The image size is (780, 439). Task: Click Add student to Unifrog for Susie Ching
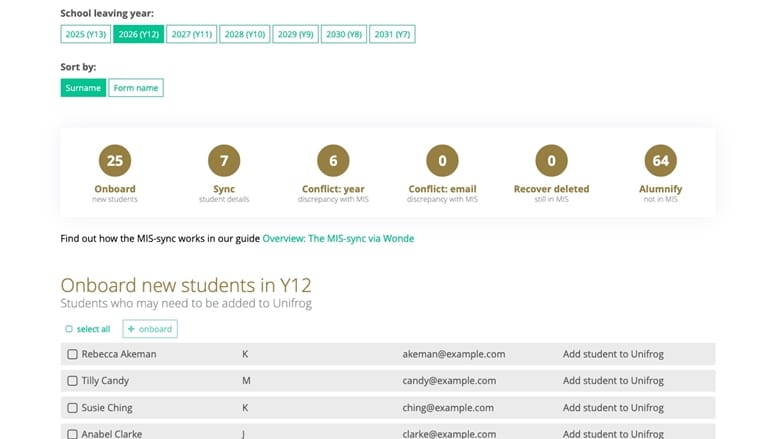pyautogui.click(x=613, y=408)
